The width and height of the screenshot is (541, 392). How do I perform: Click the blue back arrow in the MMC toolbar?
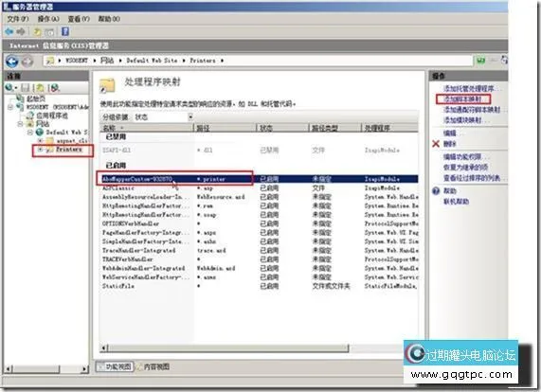(9, 31)
